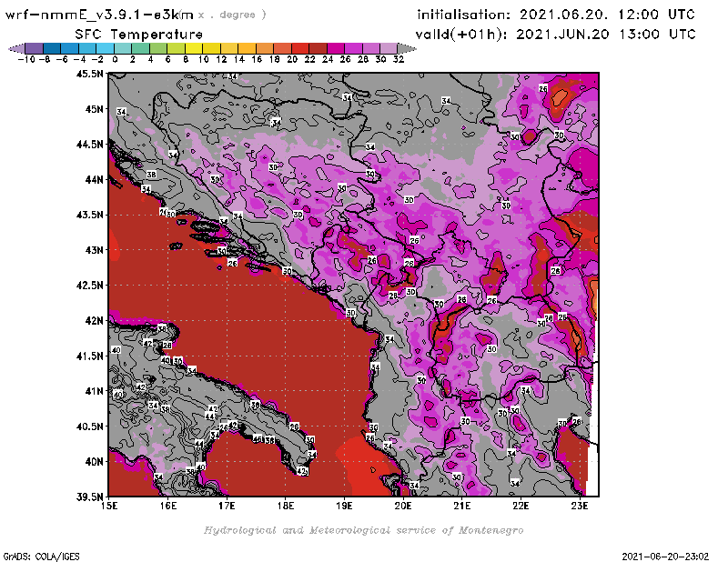Image resolution: width=728 pixels, height=562 pixels.
Task: Click the 'SFC Temperature' title text
Action: pos(139,35)
